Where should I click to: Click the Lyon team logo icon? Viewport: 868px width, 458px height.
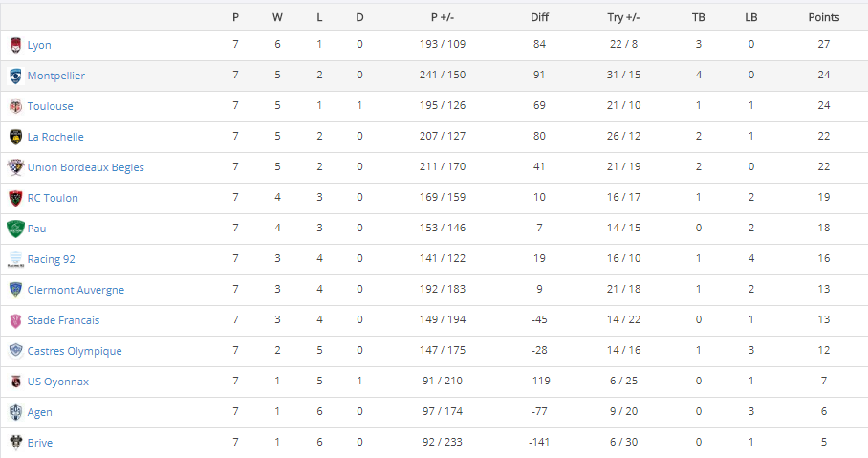click(15, 45)
